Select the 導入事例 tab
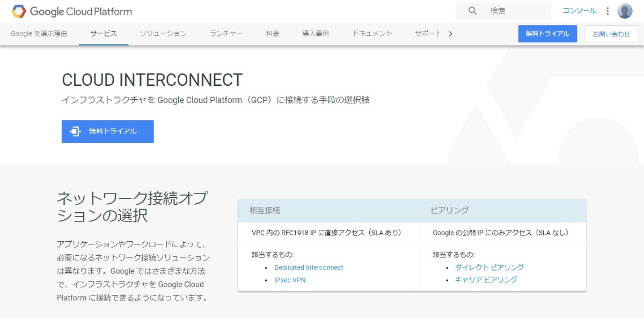The width and height of the screenshot is (644, 320). [316, 33]
